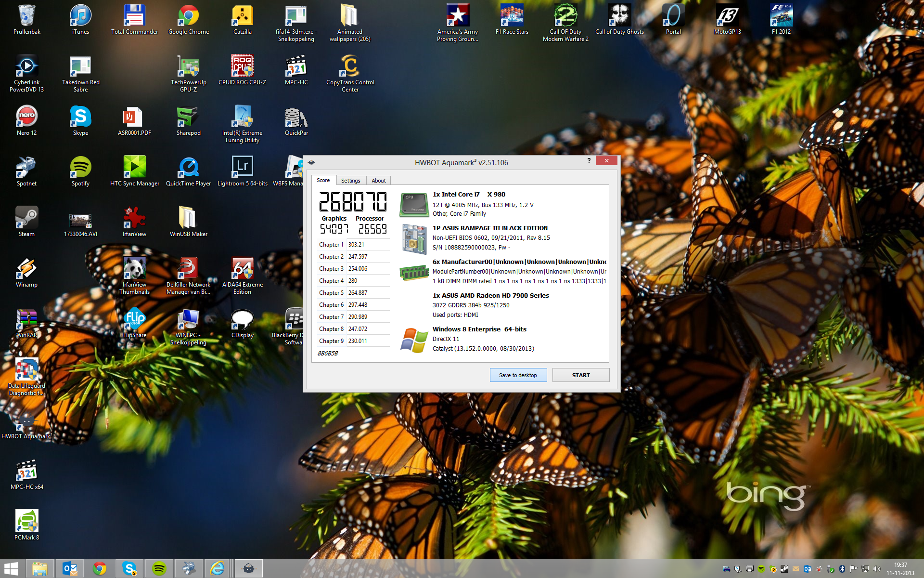924x578 pixels.
Task: Click the Chapter 9 score value 230.011
Action: 358,341
